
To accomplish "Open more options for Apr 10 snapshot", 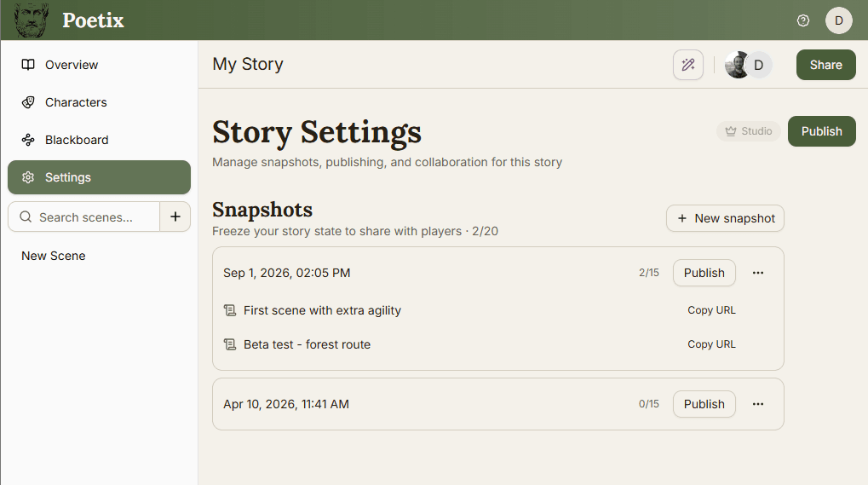I will [758, 404].
